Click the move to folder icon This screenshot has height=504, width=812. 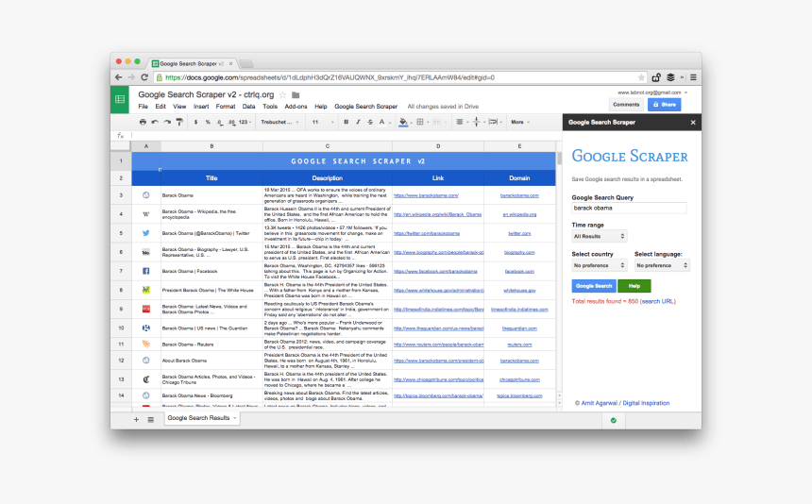[x=296, y=95]
